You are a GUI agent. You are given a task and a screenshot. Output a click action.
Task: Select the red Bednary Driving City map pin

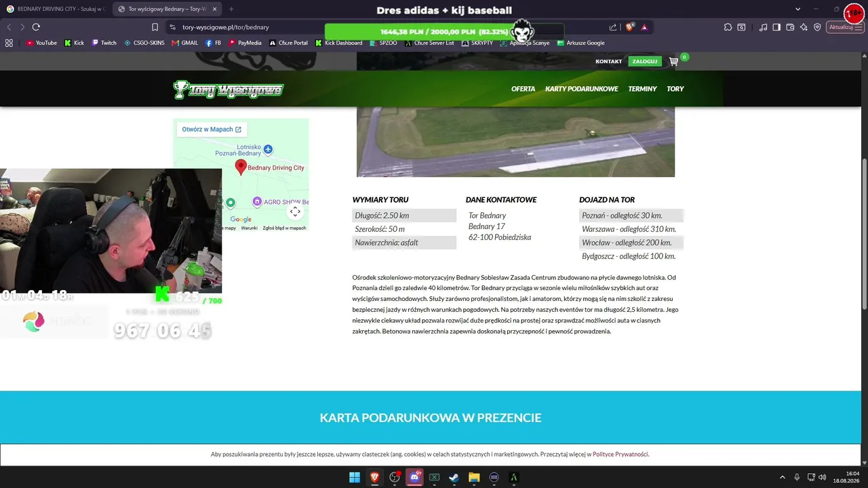[241, 167]
